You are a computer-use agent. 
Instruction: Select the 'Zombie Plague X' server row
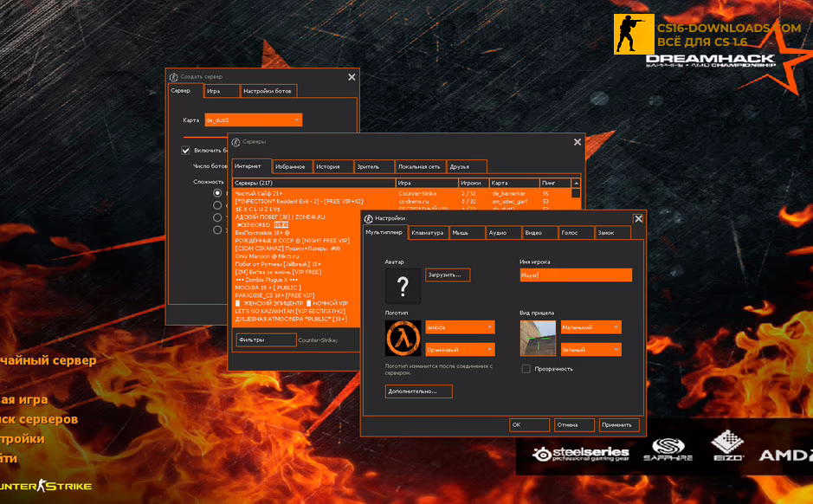[297, 280]
